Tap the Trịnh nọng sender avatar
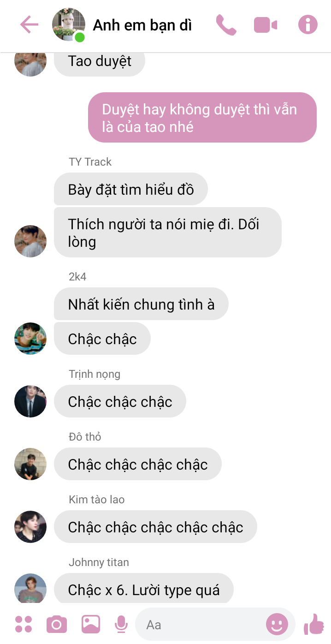Image resolution: width=331 pixels, height=644 pixels. click(30, 401)
